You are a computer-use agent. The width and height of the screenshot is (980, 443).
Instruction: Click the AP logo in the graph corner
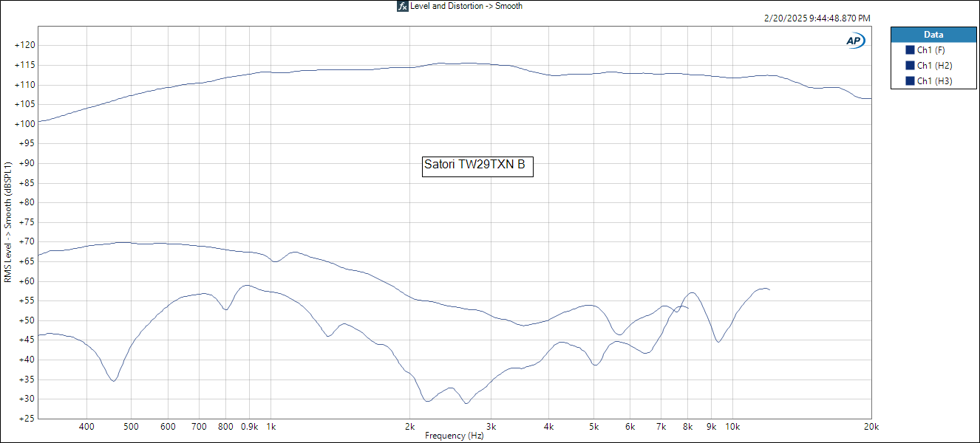[855, 41]
